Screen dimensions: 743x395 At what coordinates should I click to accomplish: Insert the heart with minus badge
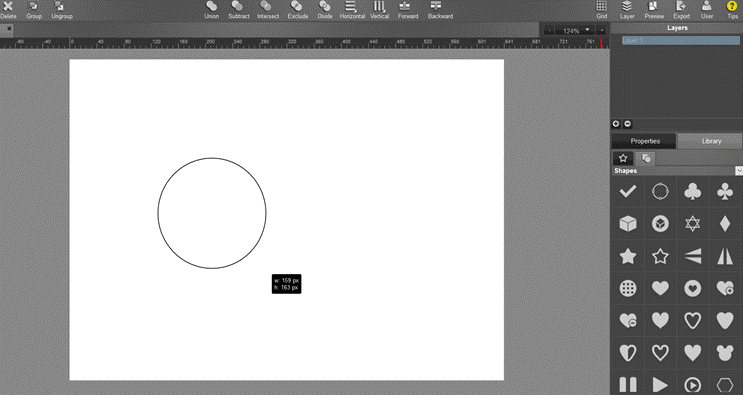(627, 321)
